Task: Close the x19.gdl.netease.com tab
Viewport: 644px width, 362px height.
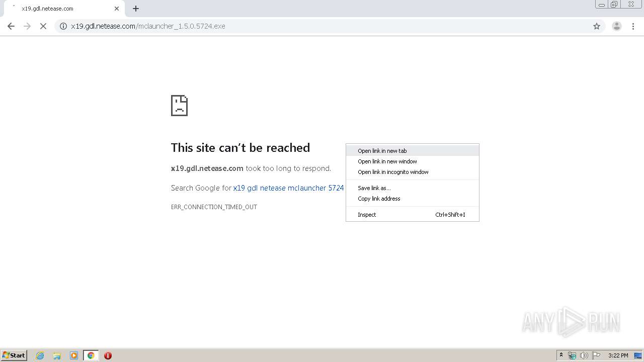Action: [x=117, y=9]
